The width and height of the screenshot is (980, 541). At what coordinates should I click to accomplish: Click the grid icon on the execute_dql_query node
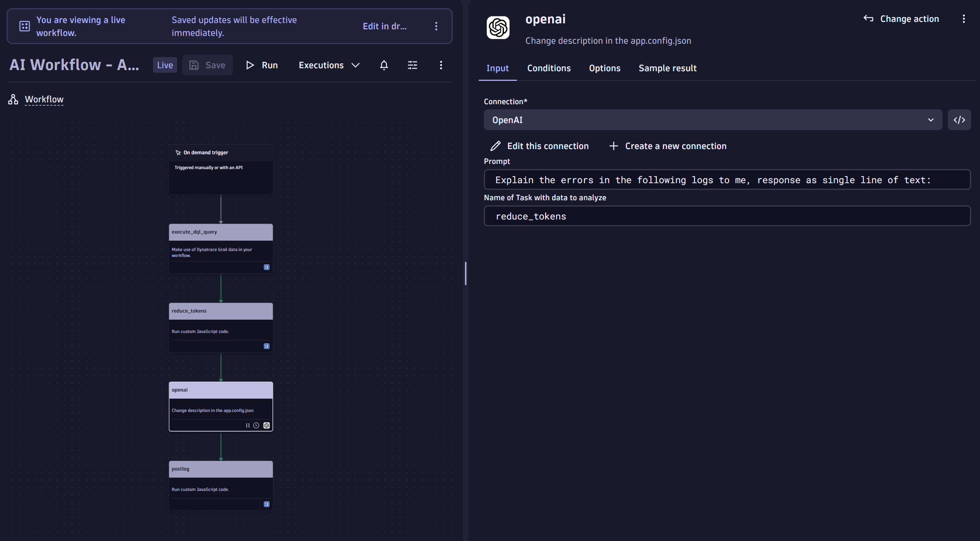point(266,267)
